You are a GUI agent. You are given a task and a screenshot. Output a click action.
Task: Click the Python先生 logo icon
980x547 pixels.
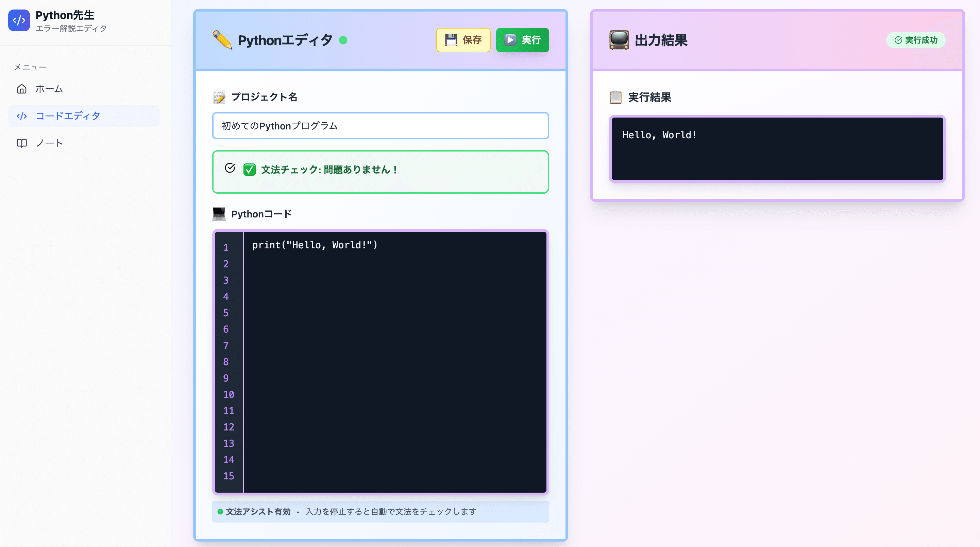pyautogui.click(x=19, y=20)
